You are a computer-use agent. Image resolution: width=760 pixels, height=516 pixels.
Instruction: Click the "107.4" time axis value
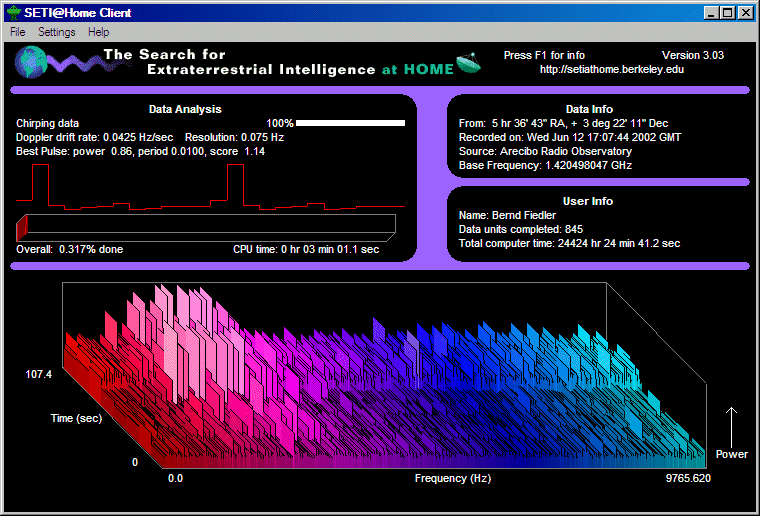pos(38,375)
